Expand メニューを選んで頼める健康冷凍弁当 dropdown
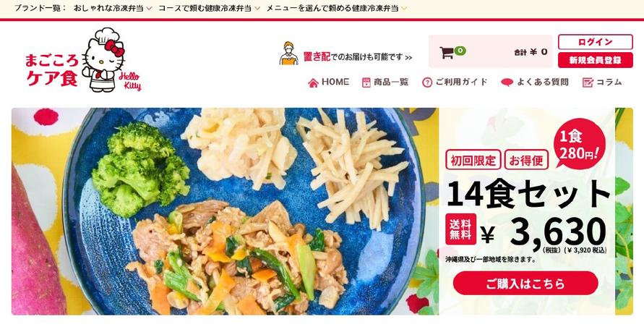644x327 pixels. [x=337, y=8]
